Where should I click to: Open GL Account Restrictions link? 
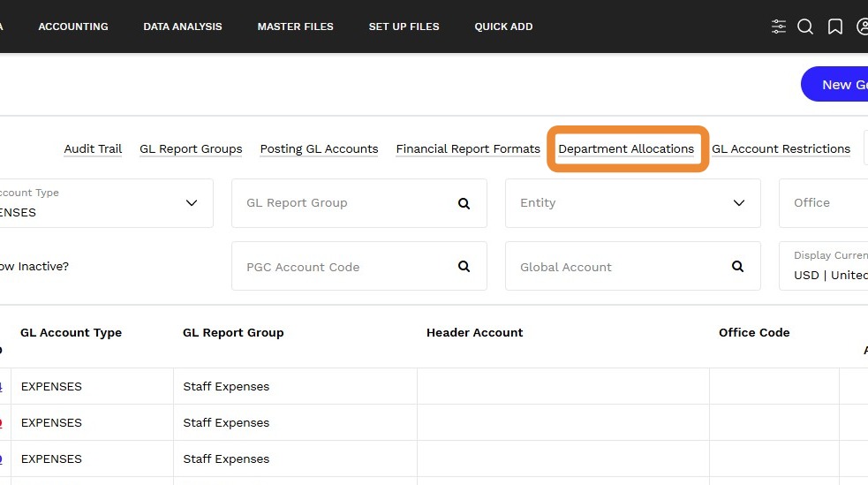[x=781, y=149]
